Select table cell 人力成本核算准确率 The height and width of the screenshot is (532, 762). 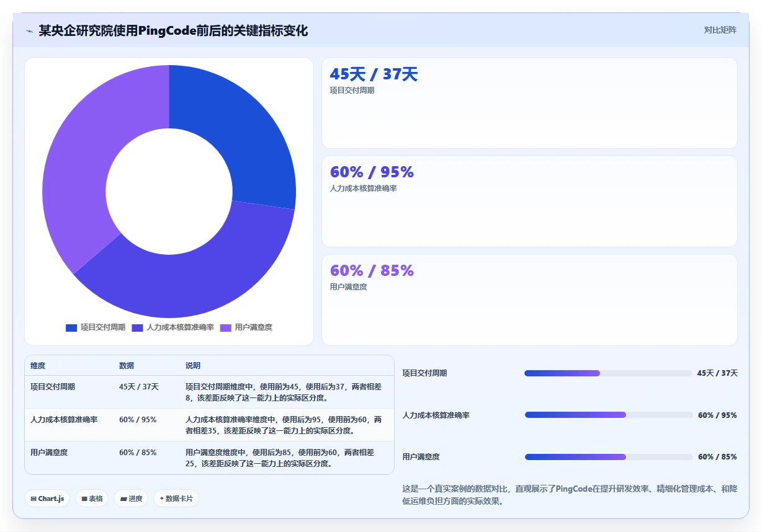(x=64, y=419)
